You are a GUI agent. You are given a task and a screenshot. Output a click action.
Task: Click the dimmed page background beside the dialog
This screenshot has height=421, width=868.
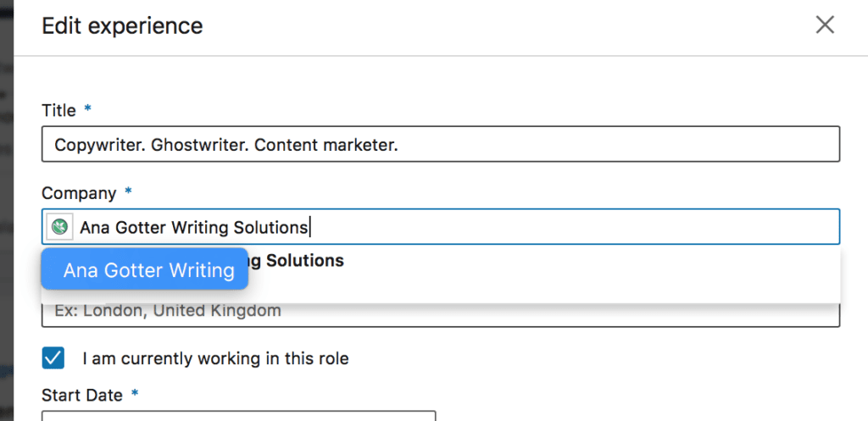(7, 210)
